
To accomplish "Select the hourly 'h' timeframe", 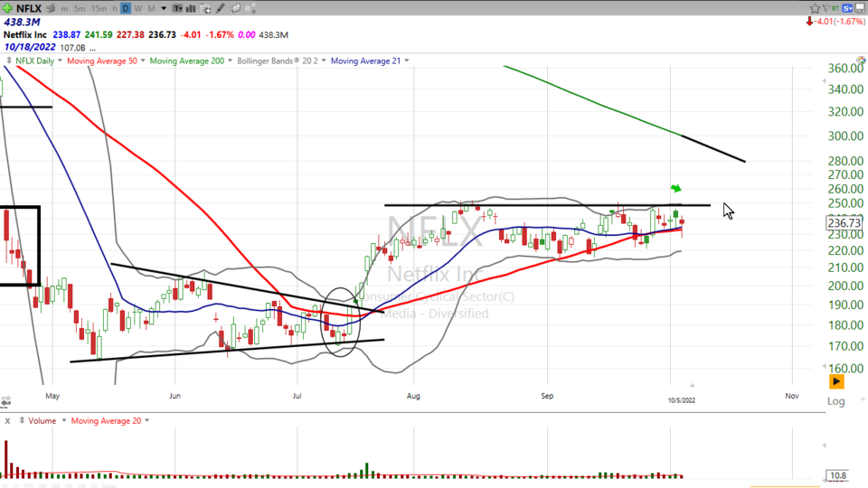I will coord(115,8).
